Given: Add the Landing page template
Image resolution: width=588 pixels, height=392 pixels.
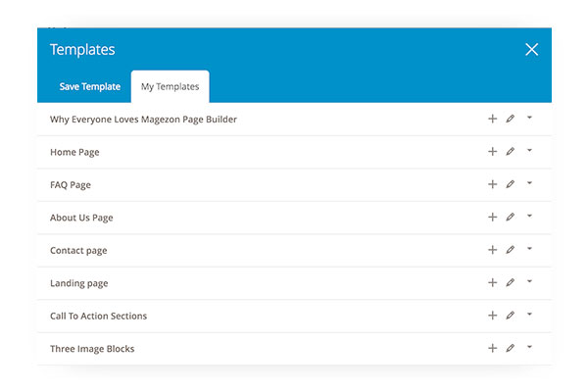Looking at the screenshot, I should 492,282.
